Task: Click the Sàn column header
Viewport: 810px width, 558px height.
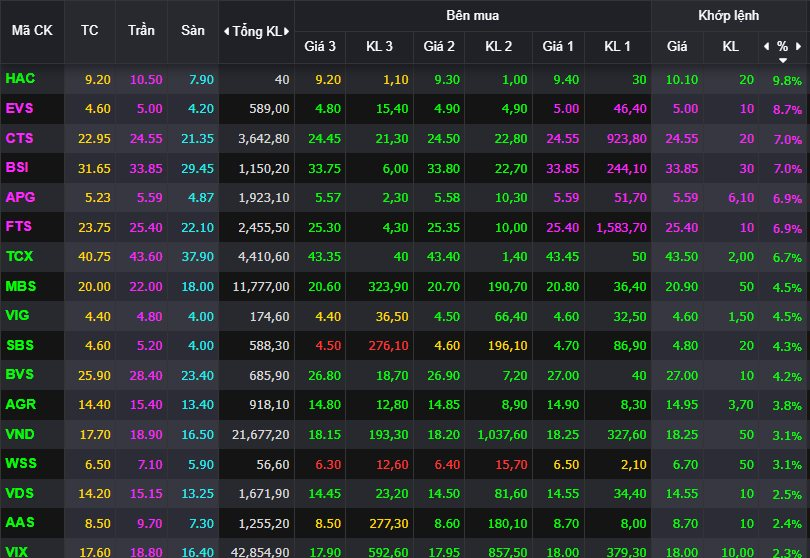Action: pos(193,30)
